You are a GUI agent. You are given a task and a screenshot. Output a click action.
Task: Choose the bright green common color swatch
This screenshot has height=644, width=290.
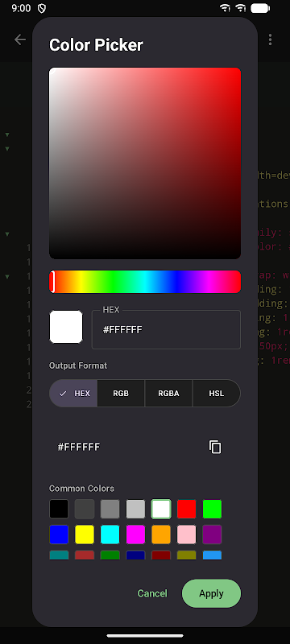(x=213, y=509)
